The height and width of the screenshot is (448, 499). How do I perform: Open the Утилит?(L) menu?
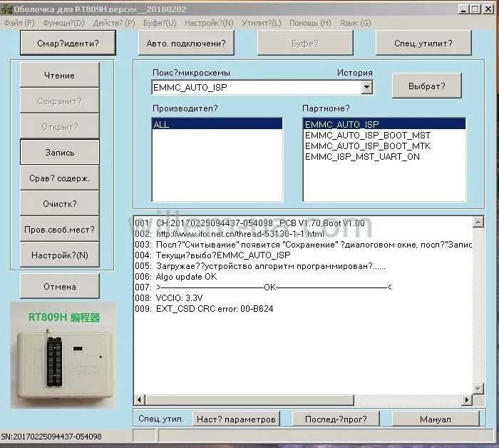pyautogui.click(x=262, y=23)
